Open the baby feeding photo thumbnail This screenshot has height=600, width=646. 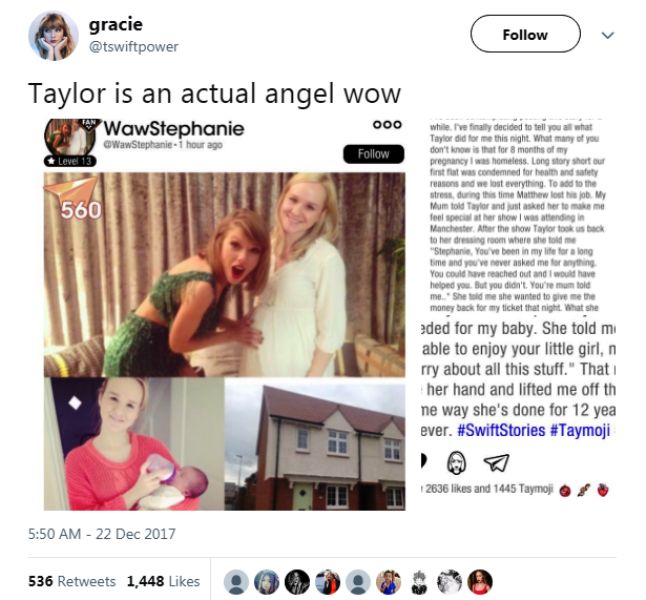pos(134,444)
